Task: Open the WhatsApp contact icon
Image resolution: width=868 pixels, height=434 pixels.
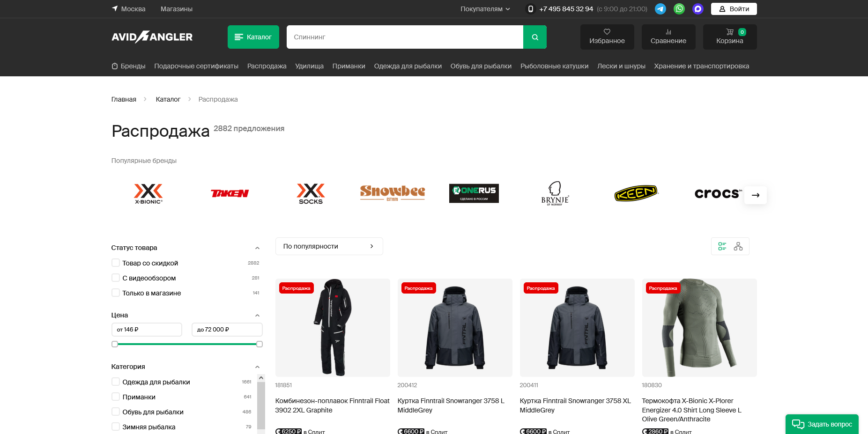Action: (679, 9)
